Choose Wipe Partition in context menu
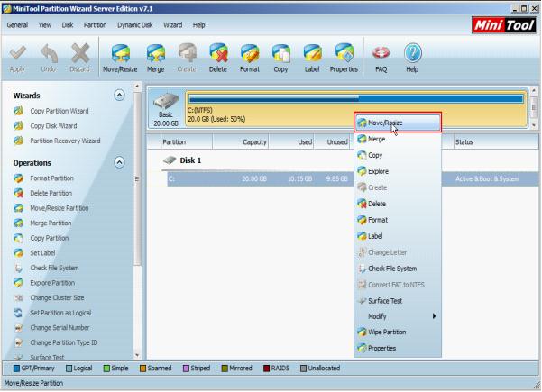Screen dimensions: 542x392 click(x=398, y=332)
